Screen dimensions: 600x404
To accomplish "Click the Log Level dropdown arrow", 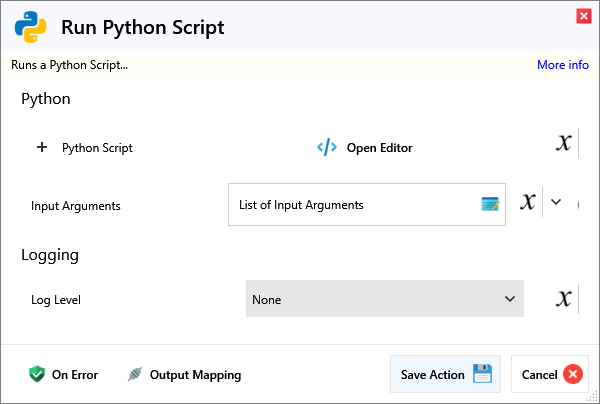I will (508, 299).
